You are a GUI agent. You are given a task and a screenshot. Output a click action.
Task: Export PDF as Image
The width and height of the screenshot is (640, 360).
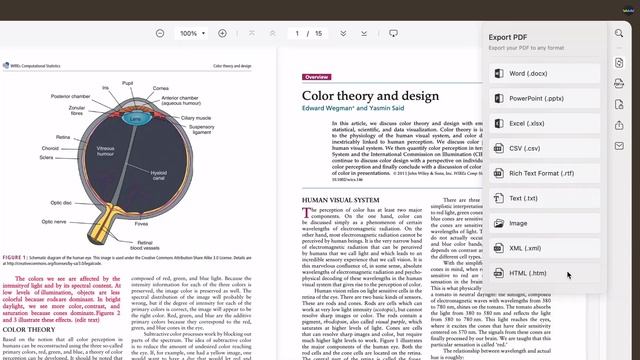[544, 223]
